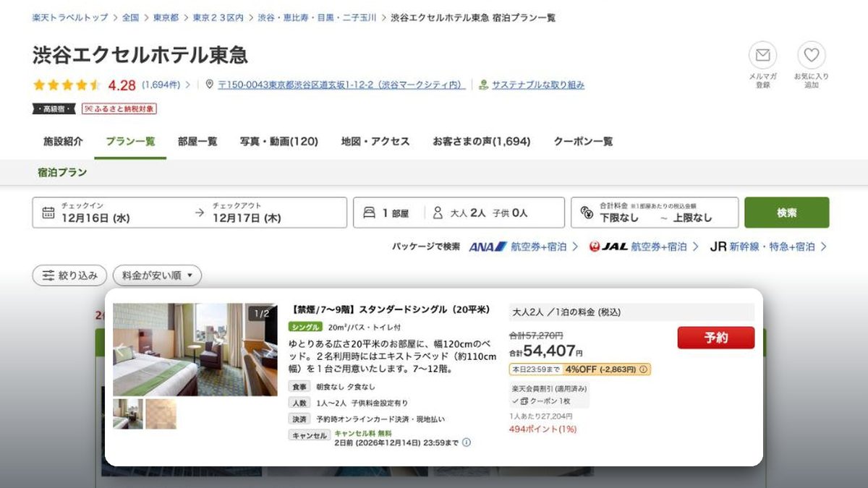Image resolution: width=868 pixels, height=488 pixels.
Task: Open the 1 部屋 room count selector
Action: click(x=389, y=213)
